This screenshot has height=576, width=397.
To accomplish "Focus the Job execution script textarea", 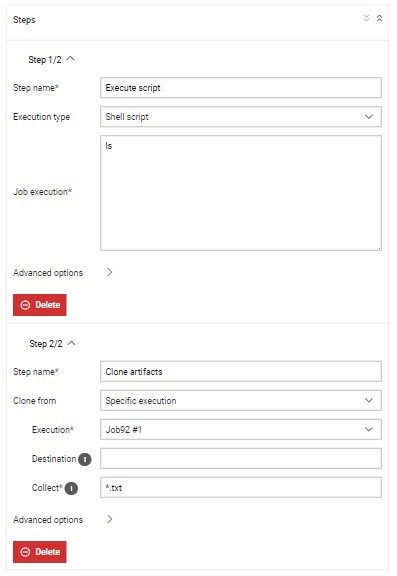I will 241,193.
